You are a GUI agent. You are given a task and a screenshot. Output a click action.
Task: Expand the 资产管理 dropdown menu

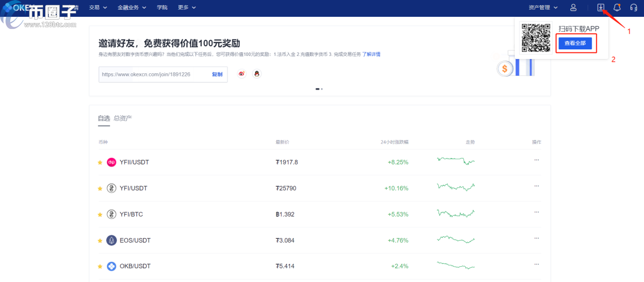[543, 8]
